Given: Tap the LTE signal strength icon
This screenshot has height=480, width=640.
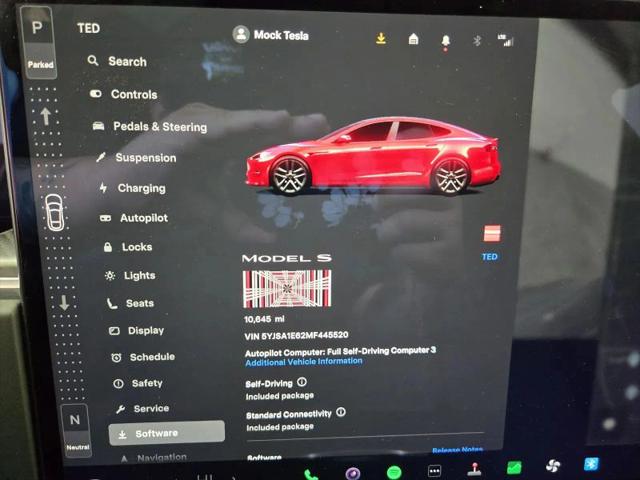Looking at the screenshot, I should [505, 40].
